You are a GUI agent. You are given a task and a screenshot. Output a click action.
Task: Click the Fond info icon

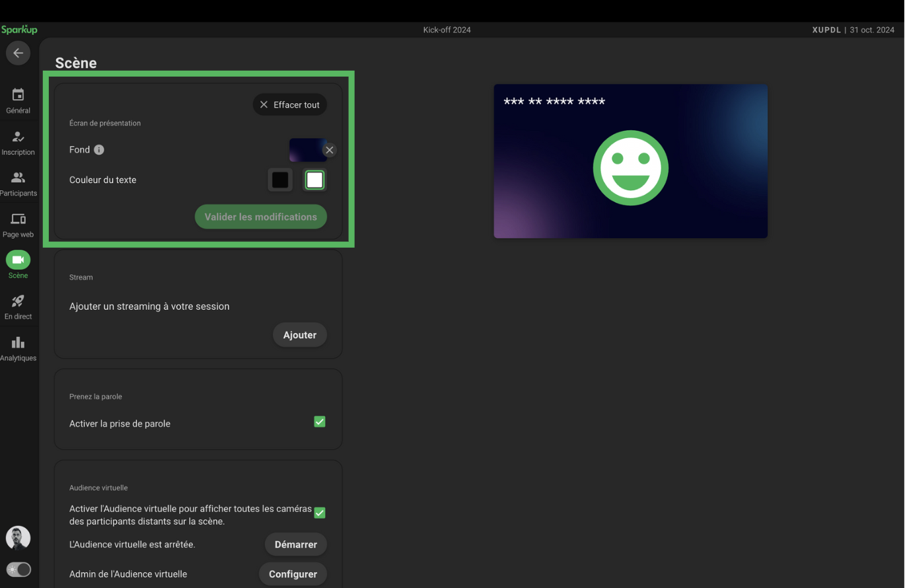tap(99, 150)
